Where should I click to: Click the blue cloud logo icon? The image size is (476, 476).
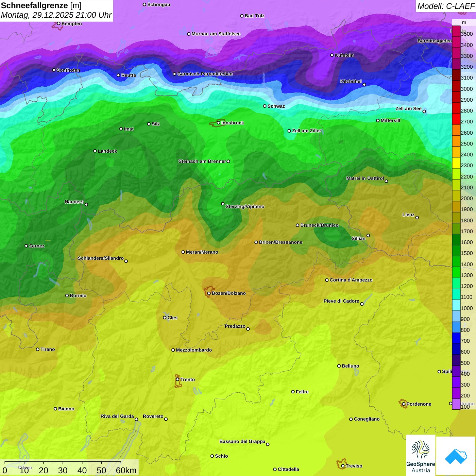456,456
